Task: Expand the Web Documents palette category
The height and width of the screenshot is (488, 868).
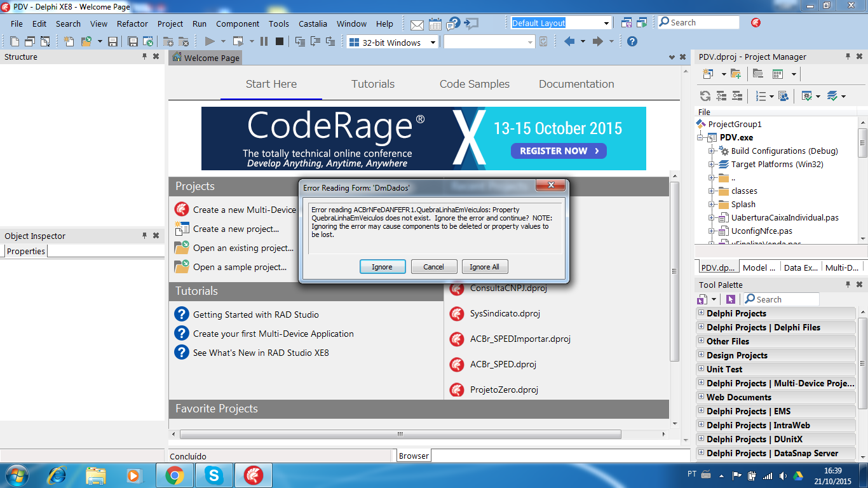Action: coord(702,397)
